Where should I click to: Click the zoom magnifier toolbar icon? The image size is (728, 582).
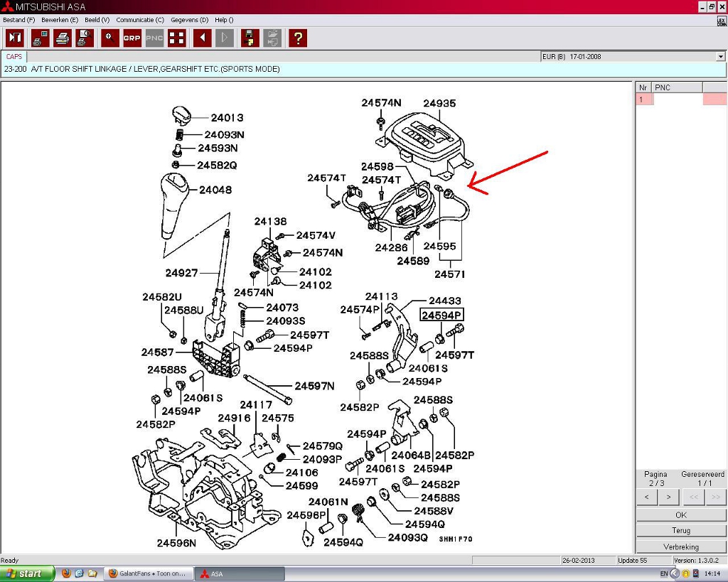[x=109, y=38]
